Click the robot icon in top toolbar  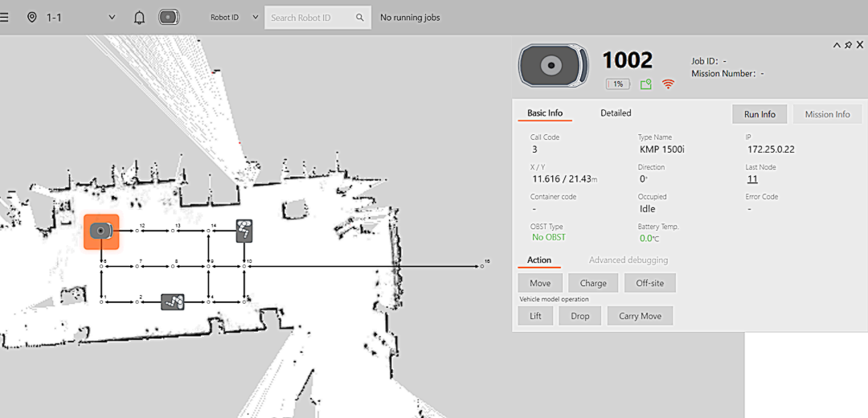(168, 17)
